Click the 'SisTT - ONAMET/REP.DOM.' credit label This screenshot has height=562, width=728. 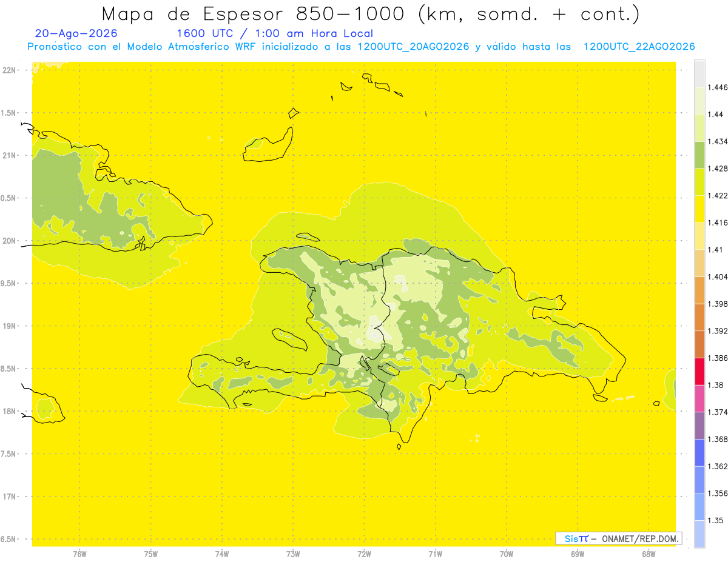(x=618, y=538)
